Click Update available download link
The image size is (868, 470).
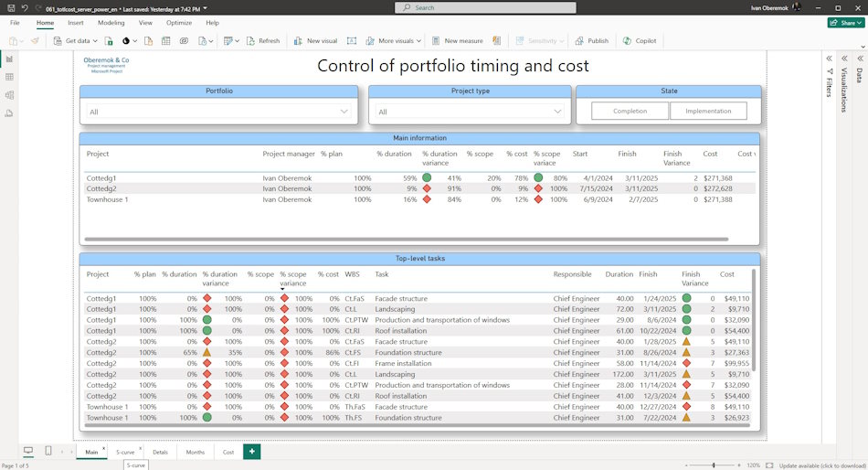pyautogui.click(x=821, y=465)
